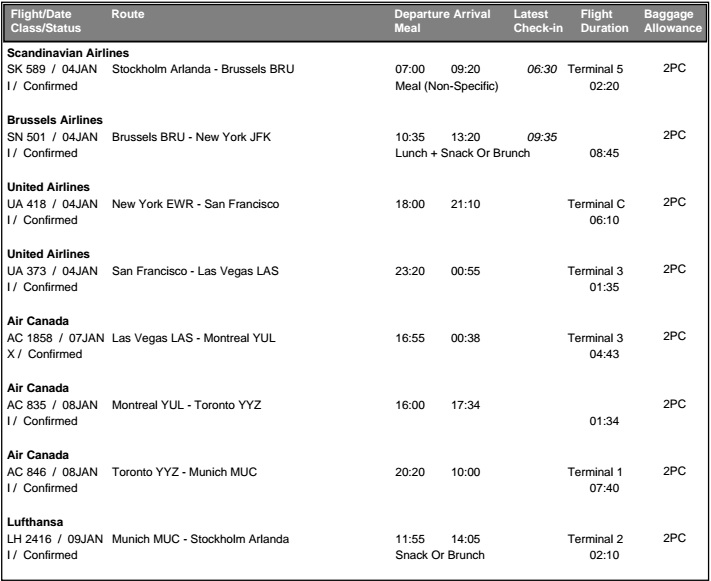Click the Scandinavian Airlines carrier name
Image resolution: width=711 pixels, height=581 pixels.
pyautogui.click(x=70, y=53)
